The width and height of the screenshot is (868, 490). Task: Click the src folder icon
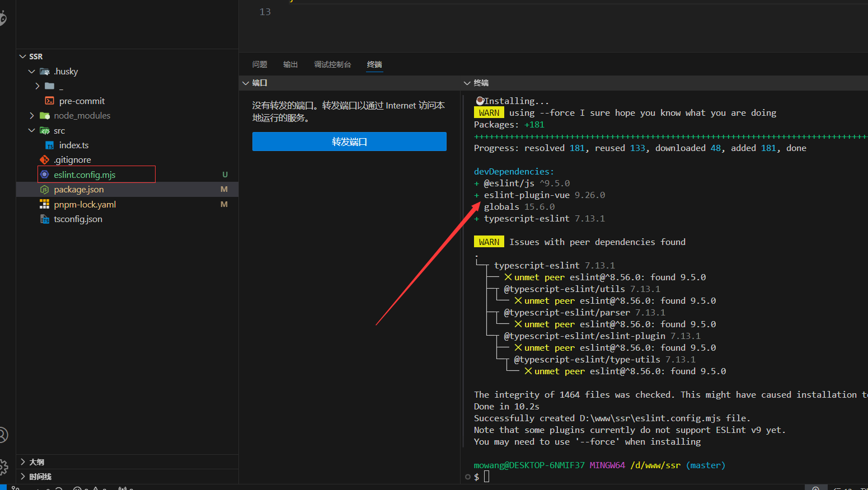tap(45, 131)
